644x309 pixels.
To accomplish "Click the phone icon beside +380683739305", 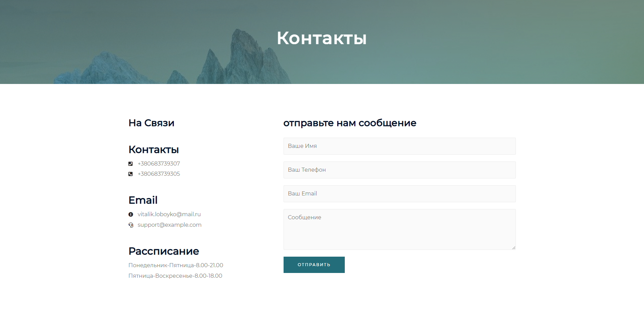I will pos(131,174).
